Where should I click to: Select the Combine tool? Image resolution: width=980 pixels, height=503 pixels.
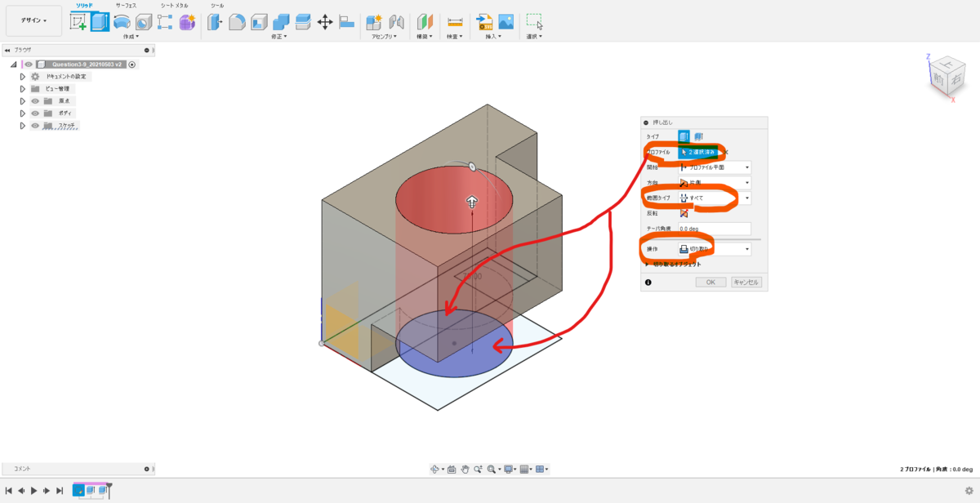pos(281,22)
